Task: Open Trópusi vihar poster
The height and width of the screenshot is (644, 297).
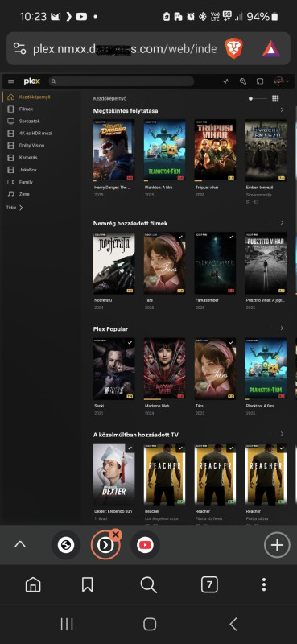Action: click(215, 150)
